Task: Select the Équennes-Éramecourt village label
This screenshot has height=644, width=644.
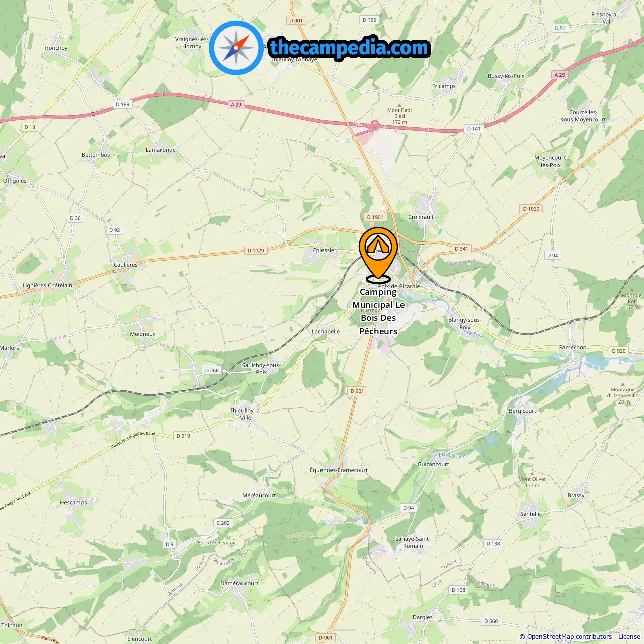Action: point(339,470)
